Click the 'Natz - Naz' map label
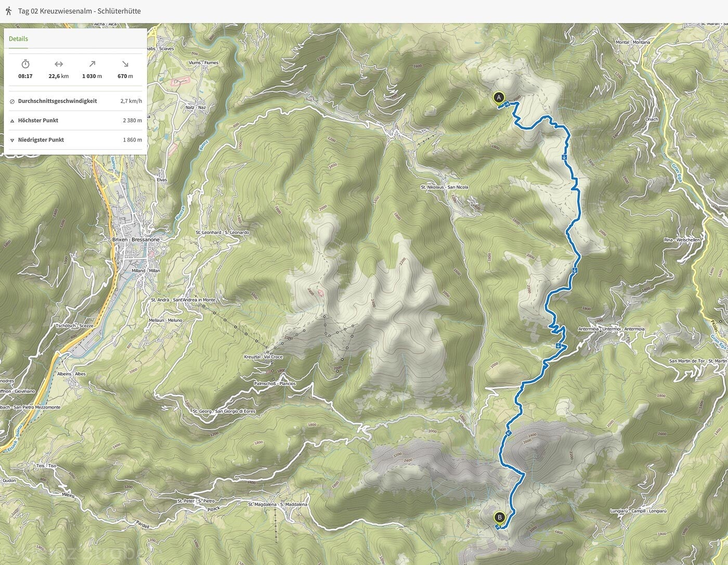Screen dimensions: 728x565 pos(196,108)
